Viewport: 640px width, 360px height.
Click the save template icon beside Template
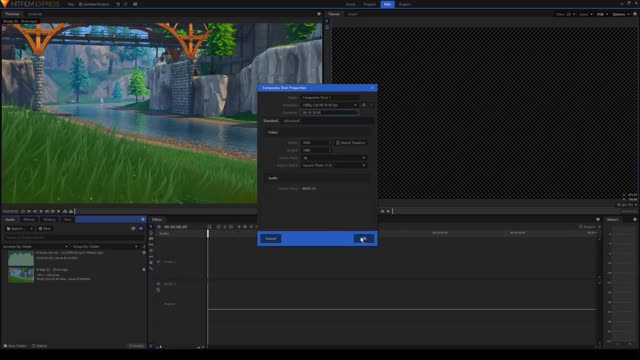click(x=364, y=105)
